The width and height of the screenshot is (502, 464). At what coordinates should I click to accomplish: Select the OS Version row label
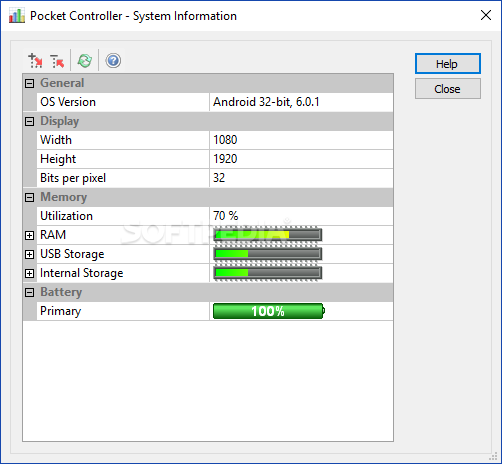68,102
